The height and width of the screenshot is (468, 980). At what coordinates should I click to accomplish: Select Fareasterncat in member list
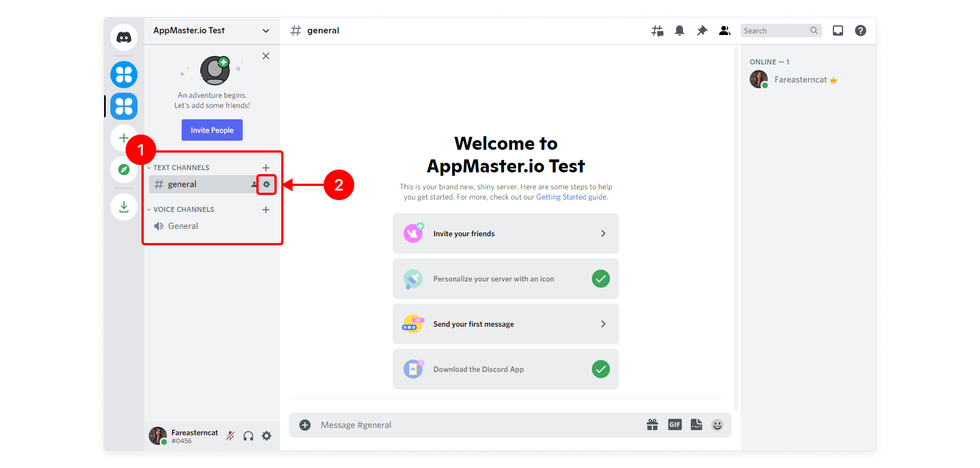(x=808, y=80)
